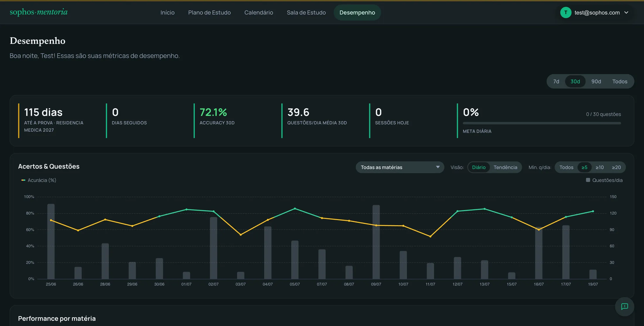Click the Meta Diária progress bar
The width and height of the screenshot is (644, 326).
[542, 123]
